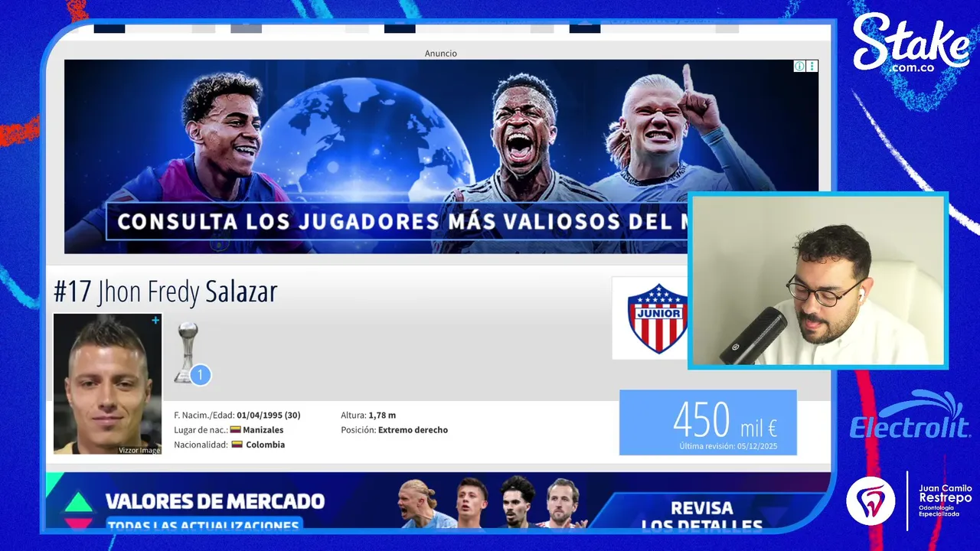Click the birth date 01/04/1995 (30)
The image size is (980, 551).
point(269,416)
